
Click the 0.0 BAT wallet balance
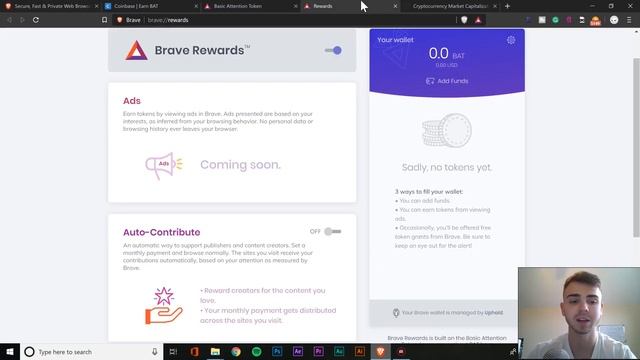coord(447,53)
